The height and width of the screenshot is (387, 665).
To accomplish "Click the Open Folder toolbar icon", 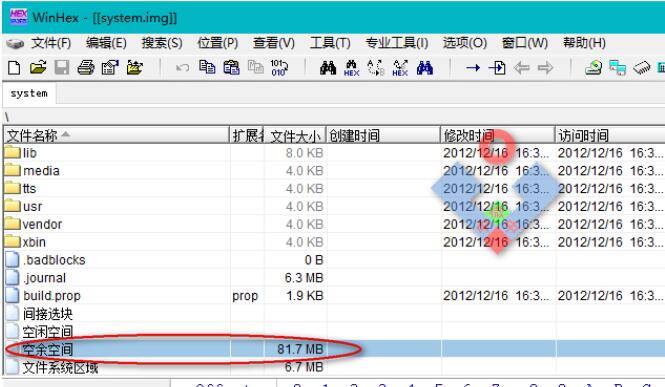I will pyautogui.click(x=134, y=67).
